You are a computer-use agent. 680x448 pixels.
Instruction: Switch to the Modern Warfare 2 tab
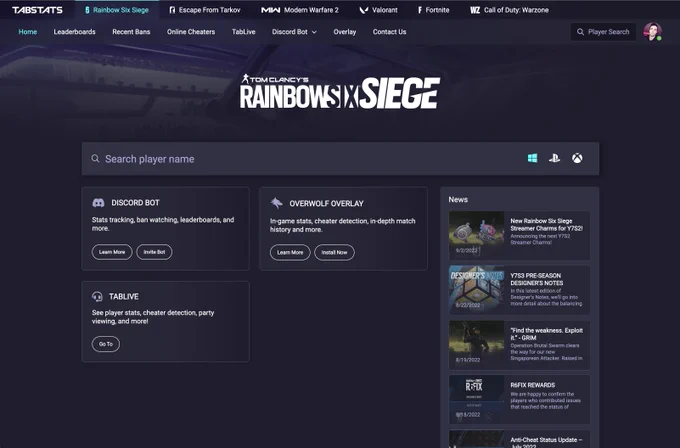tap(300, 10)
